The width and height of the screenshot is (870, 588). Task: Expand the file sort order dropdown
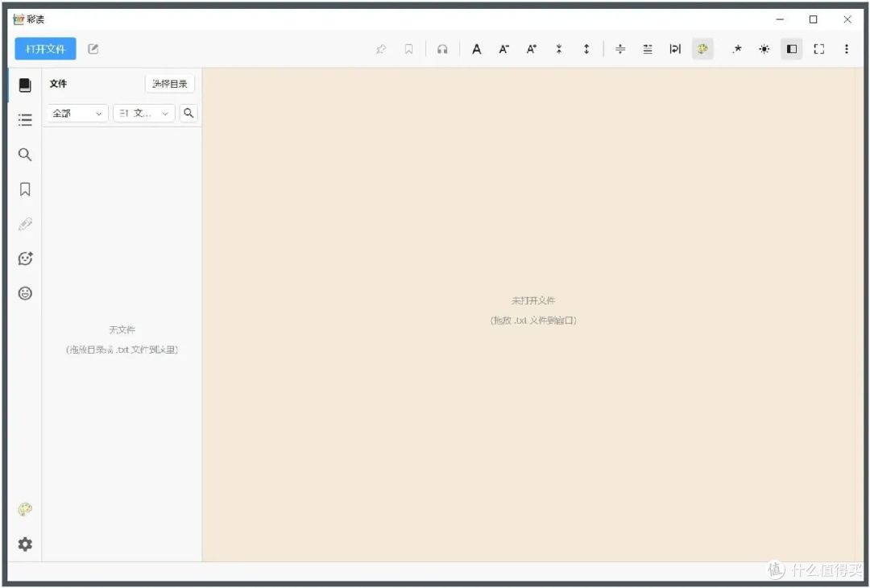[143, 113]
